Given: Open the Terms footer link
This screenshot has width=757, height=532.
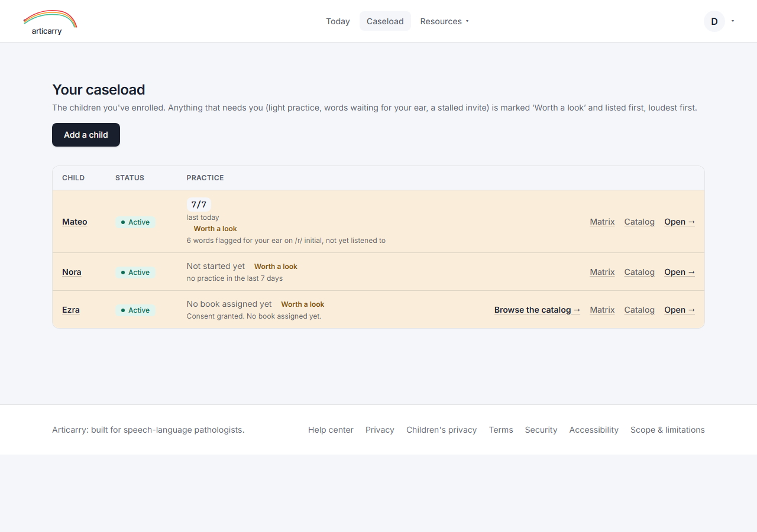Looking at the screenshot, I should [x=501, y=430].
